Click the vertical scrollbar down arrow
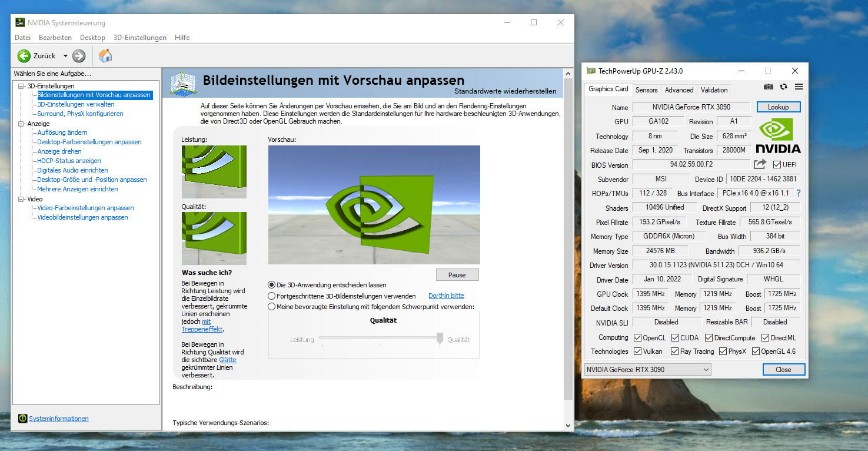Screen dimensions: 868x451 pyautogui.click(x=568, y=425)
